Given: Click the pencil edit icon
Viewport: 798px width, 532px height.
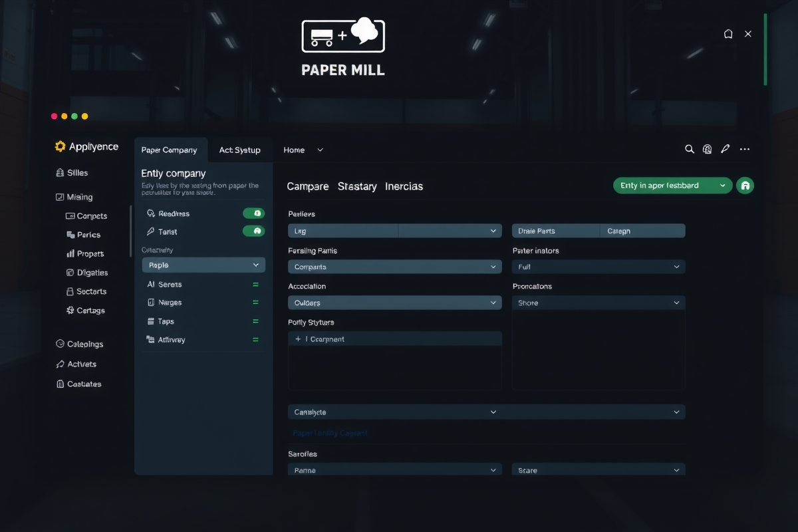Looking at the screenshot, I should [x=726, y=150].
